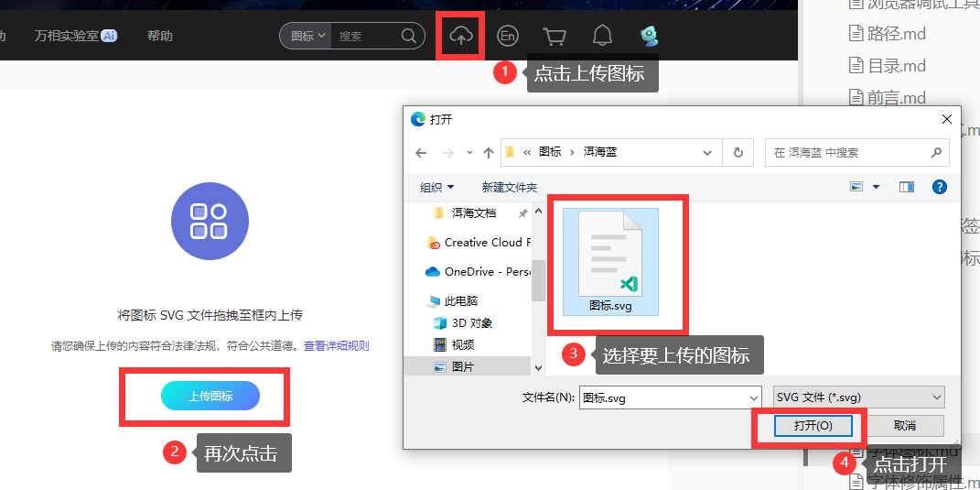The image size is (980, 490).
Task: Click navigation pane scroll down arrow
Action: coord(538,368)
